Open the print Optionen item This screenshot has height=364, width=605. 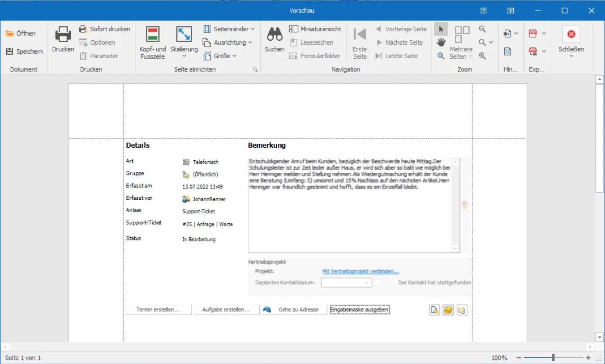97,43
